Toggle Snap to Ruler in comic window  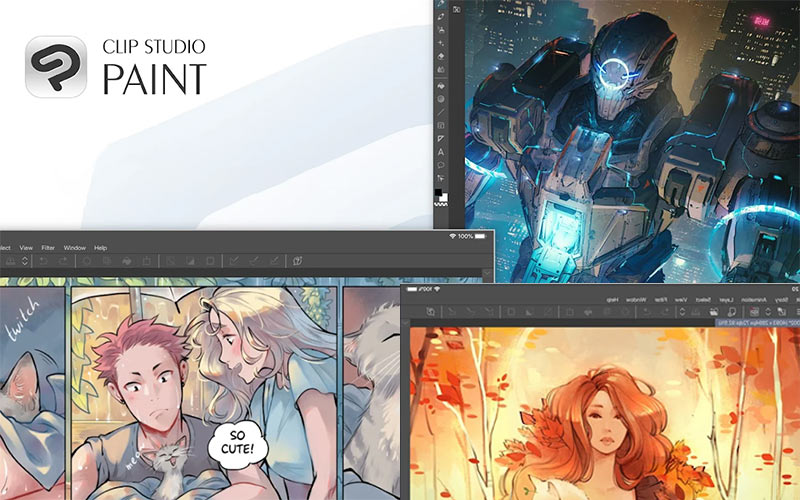point(234,261)
